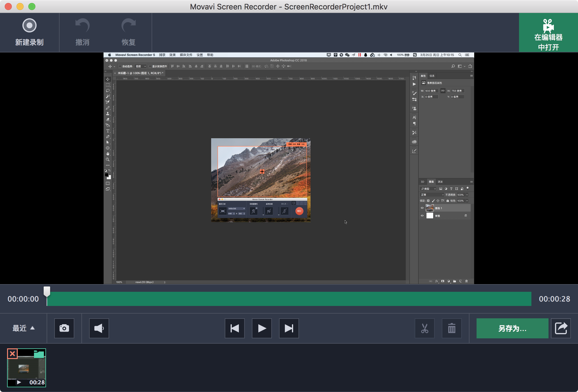Open the share export arrow icon
578x392 pixels.
tap(561, 328)
